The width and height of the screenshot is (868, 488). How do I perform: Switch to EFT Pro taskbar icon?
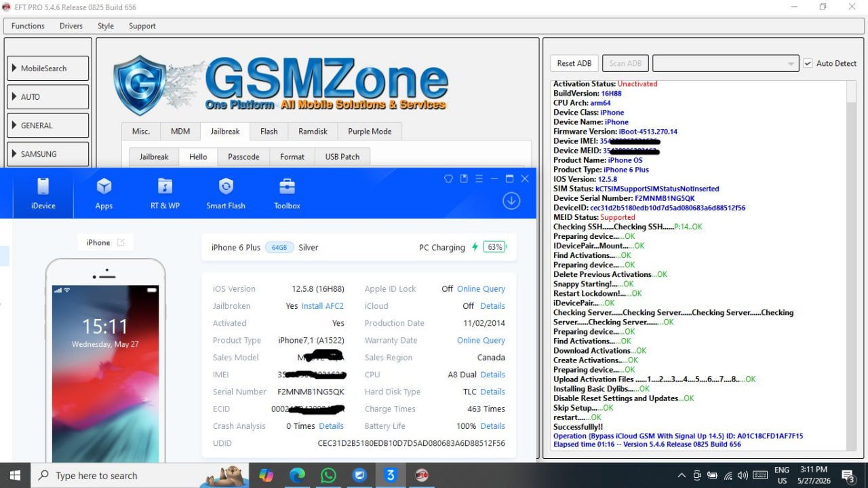(422, 475)
